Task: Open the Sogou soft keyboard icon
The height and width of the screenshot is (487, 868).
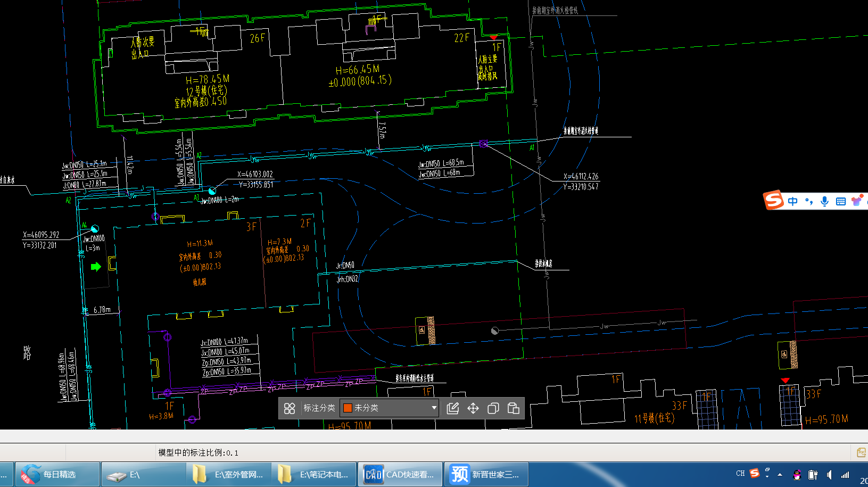Action: pyautogui.click(x=841, y=201)
